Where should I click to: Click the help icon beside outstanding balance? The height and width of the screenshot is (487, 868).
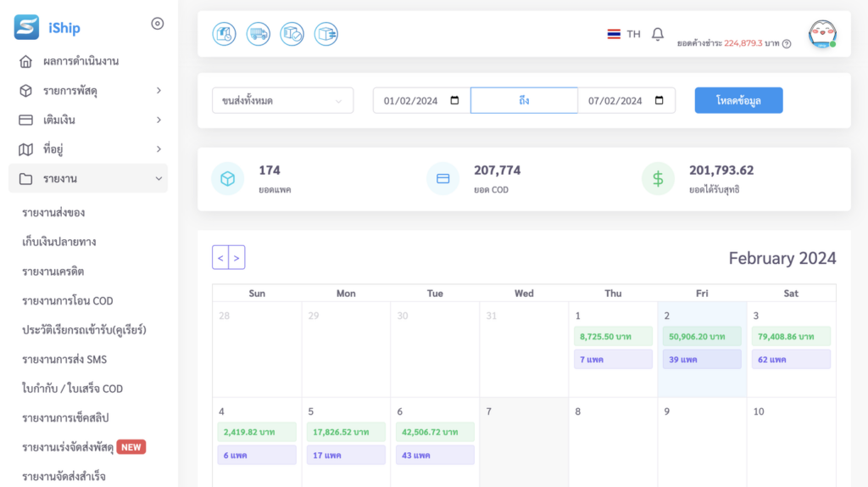787,43
